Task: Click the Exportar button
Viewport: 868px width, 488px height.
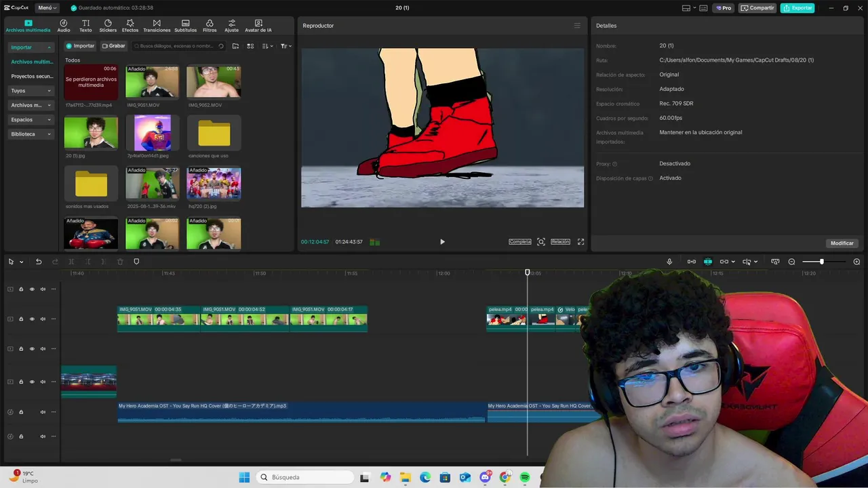Action: pos(797,8)
